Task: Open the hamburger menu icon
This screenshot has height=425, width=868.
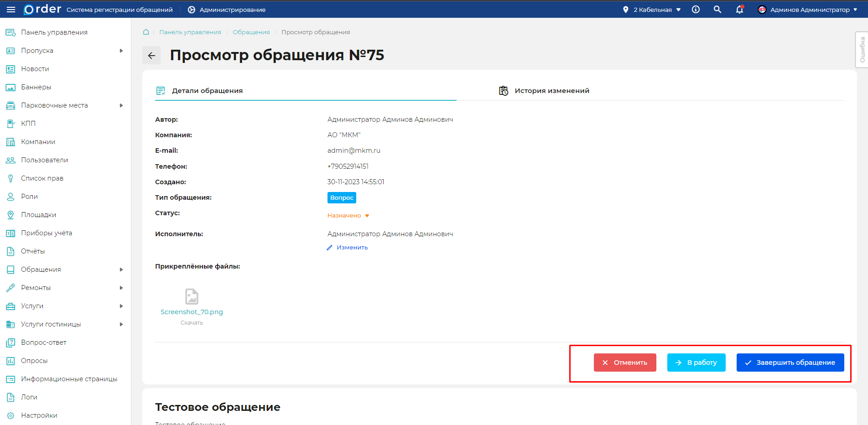Action: coord(11,10)
